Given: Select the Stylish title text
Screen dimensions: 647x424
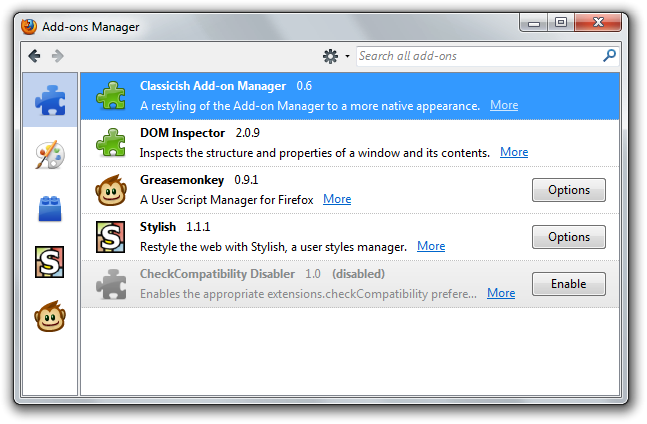Looking at the screenshot, I should click(158, 227).
